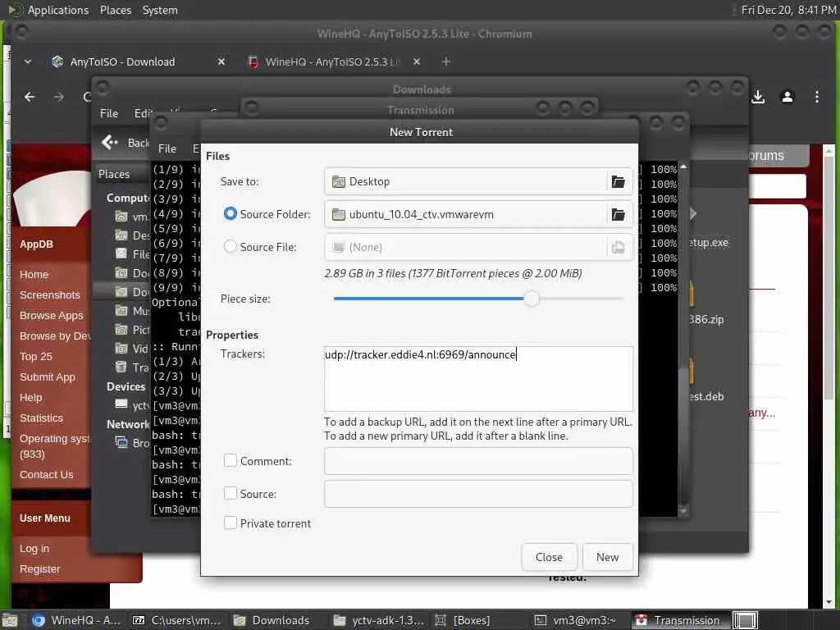Open the Applications menu in top panel
Image resolution: width=840 pixels, height=630 pixels.
click(x=58, y=10)
